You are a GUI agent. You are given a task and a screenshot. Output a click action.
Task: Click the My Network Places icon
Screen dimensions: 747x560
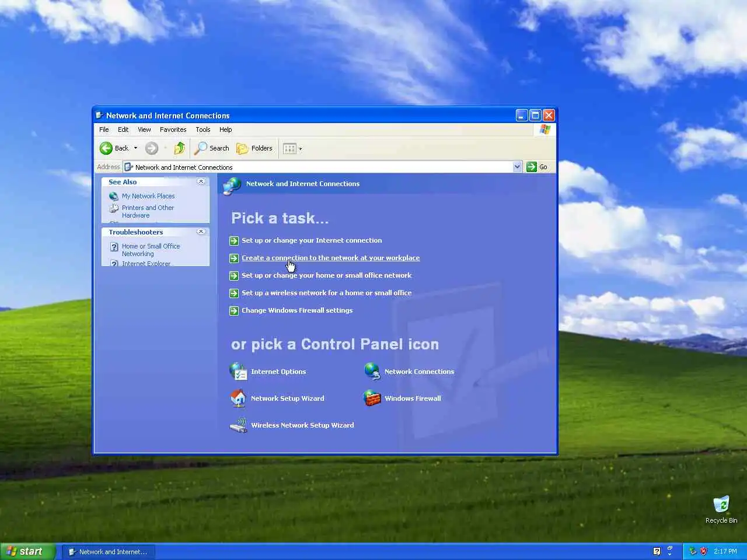click(x=114, y=196)
